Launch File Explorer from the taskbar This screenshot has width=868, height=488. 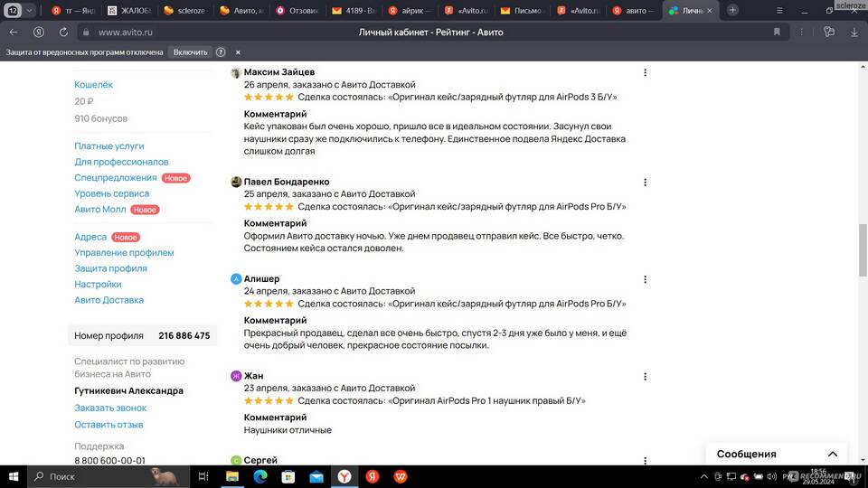coord(232,476)
